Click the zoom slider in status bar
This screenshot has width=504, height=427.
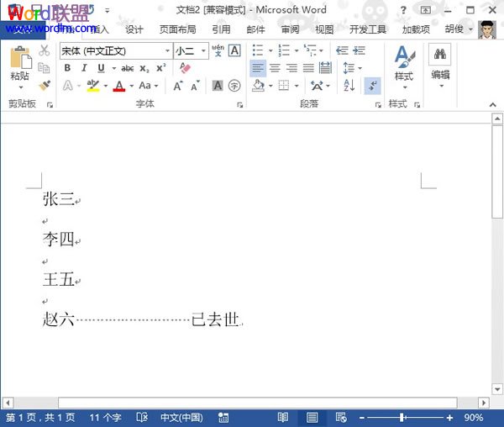pos(403,418)
